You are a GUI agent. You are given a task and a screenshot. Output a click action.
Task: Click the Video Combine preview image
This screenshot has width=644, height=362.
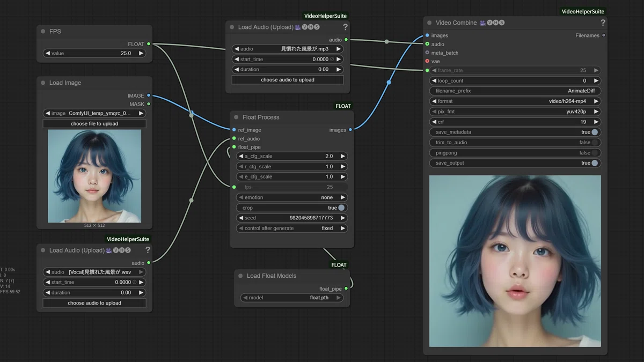coord(515,261)
